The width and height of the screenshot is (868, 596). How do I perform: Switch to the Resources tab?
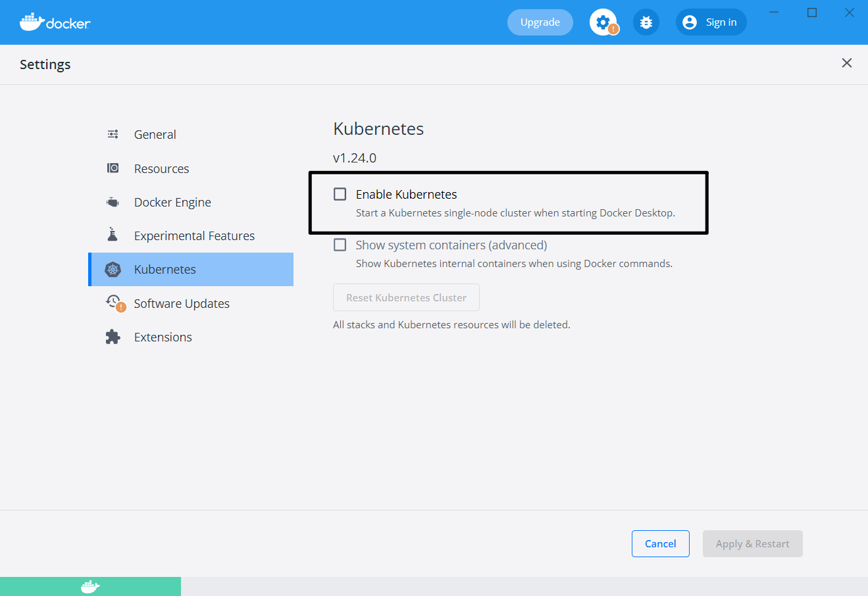[x=191, y=168]
